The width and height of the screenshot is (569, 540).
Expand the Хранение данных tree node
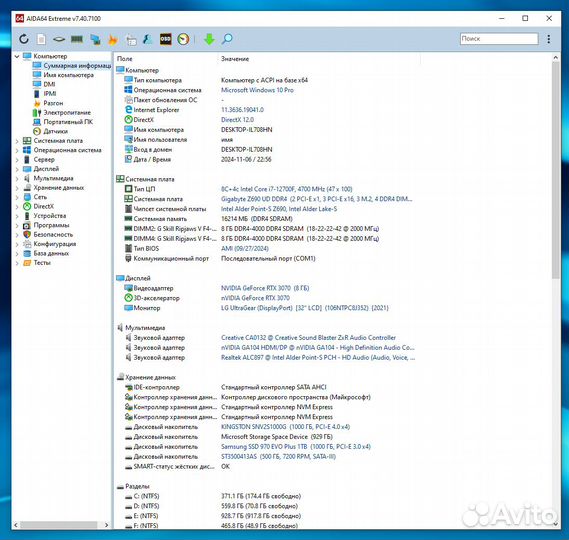click(x=17, y=188)
